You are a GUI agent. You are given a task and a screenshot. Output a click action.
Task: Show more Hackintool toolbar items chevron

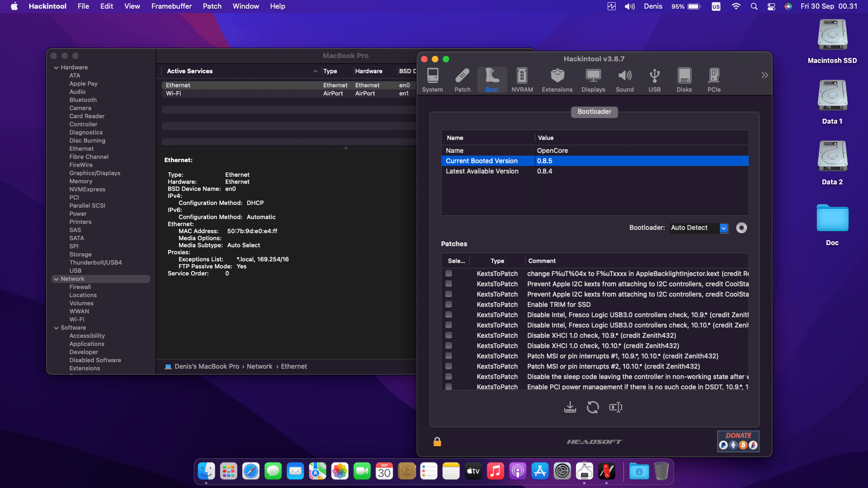(x=764, y=75)
